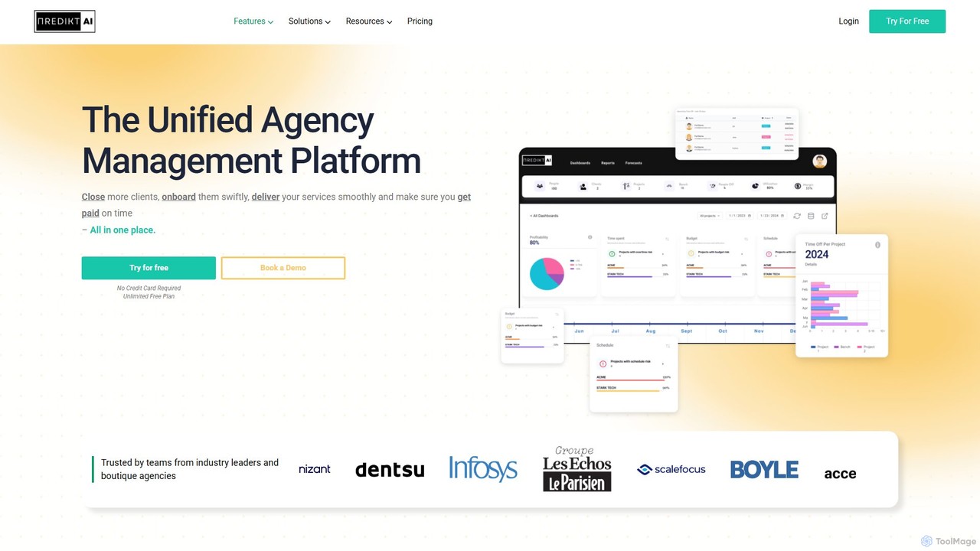Click the open-external icon in the dashboard toolbar
Viewport: 980px width, 551px height.
[825, 217]
